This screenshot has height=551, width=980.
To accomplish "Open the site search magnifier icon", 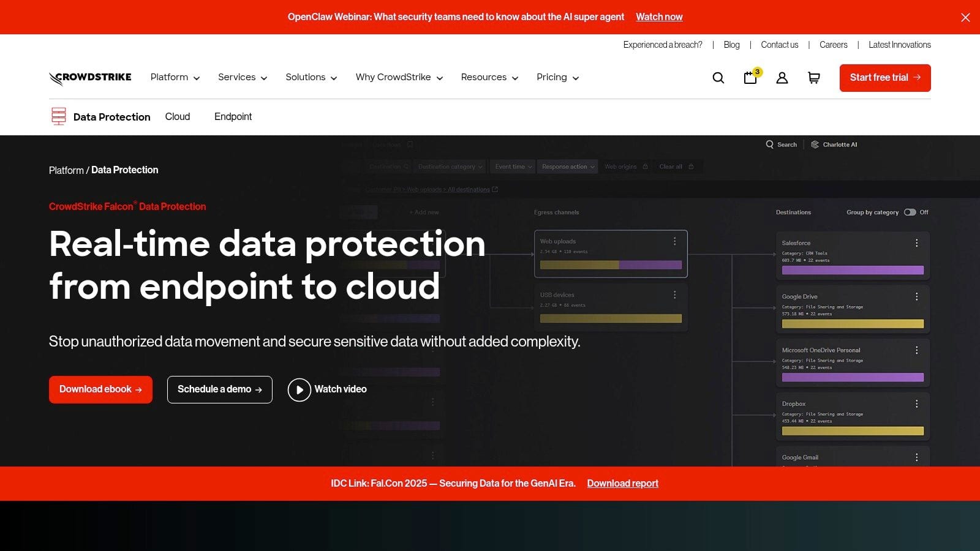I will coord(718,78).
